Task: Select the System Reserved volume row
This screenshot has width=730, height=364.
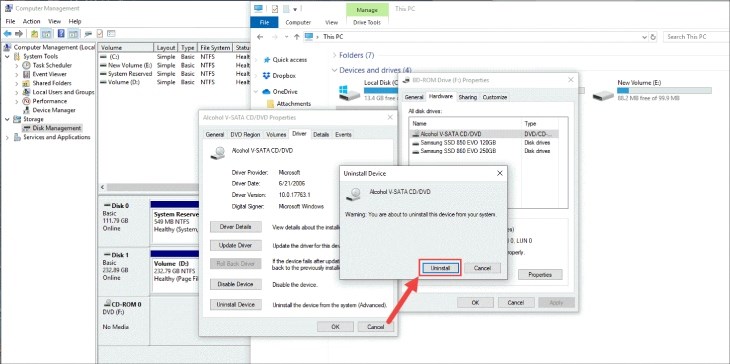Action: pos(174,74)
